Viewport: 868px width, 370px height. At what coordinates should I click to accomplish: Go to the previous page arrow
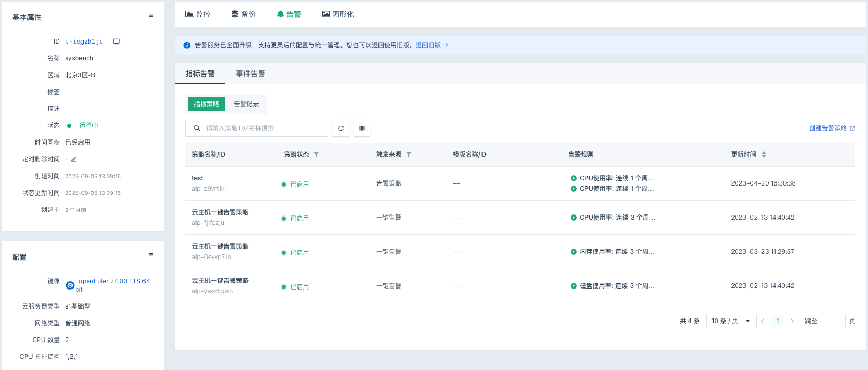pyautogui.click(x=763, y=321)
